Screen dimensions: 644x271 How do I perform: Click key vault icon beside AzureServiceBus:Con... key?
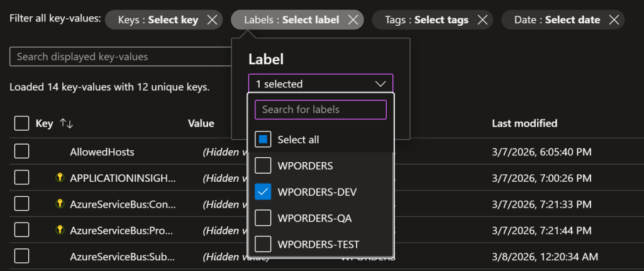(60, 203)
